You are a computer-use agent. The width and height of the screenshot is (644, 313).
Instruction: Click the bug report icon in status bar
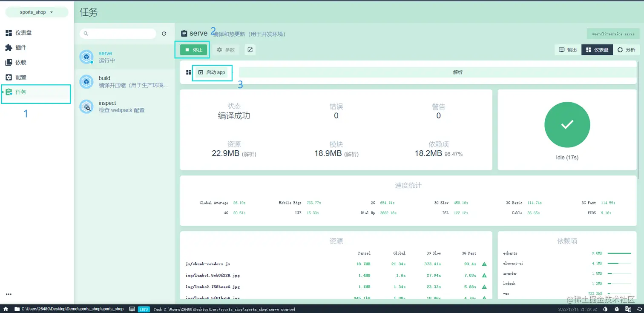click(617, 309)
